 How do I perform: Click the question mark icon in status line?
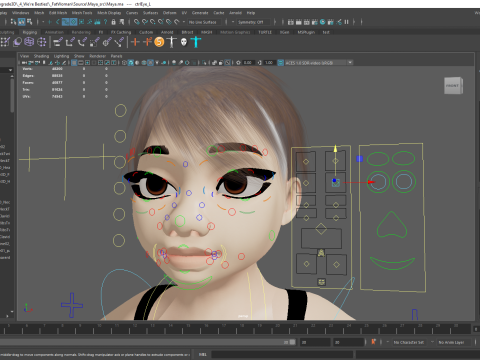point(105,22)
